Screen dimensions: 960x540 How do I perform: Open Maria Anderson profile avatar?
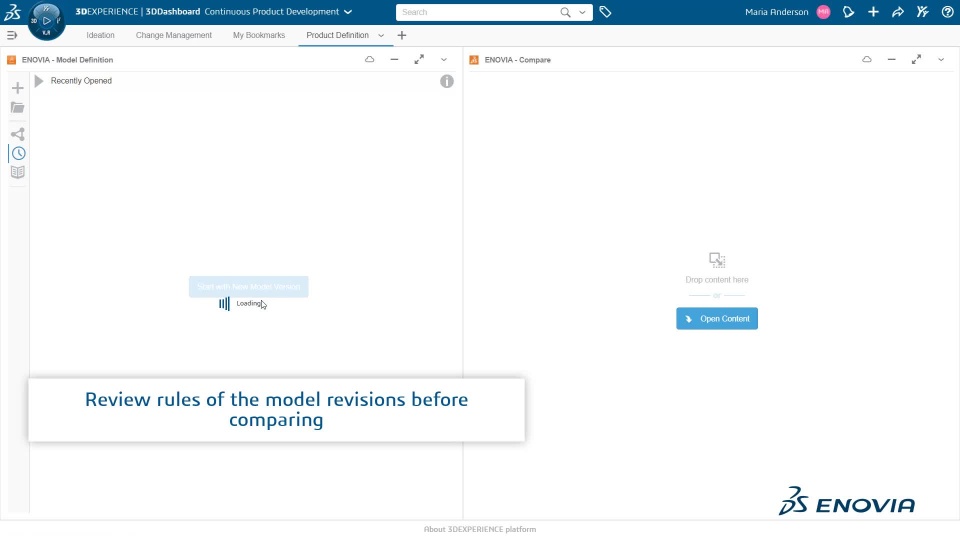(x=823, y=12)
